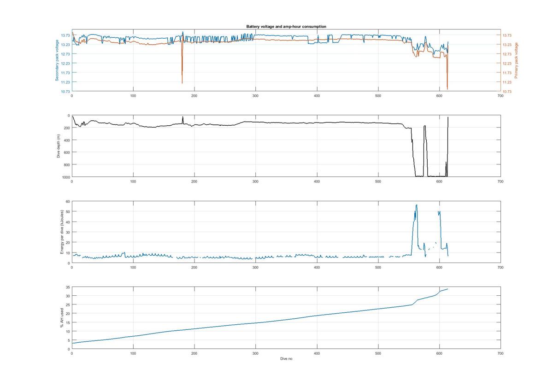Select the "% AH used" axis label
The height and width of the screenshot is (392, 553).
(62, 318)
